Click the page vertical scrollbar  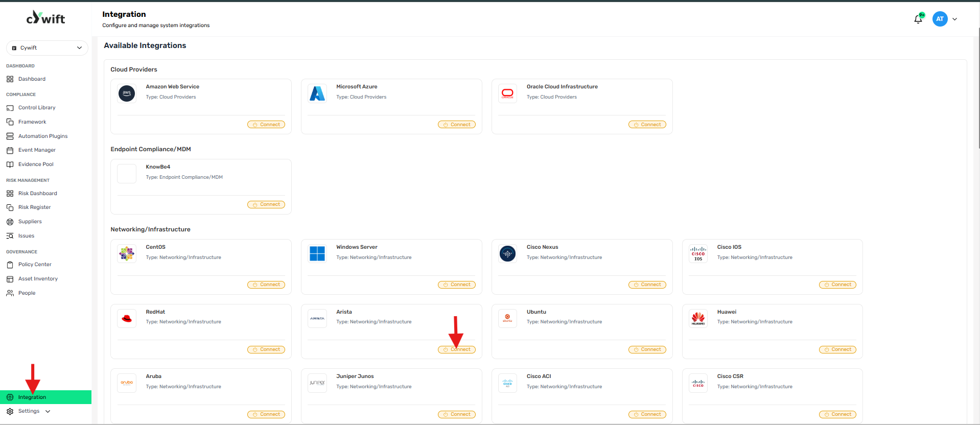[978, 87]
